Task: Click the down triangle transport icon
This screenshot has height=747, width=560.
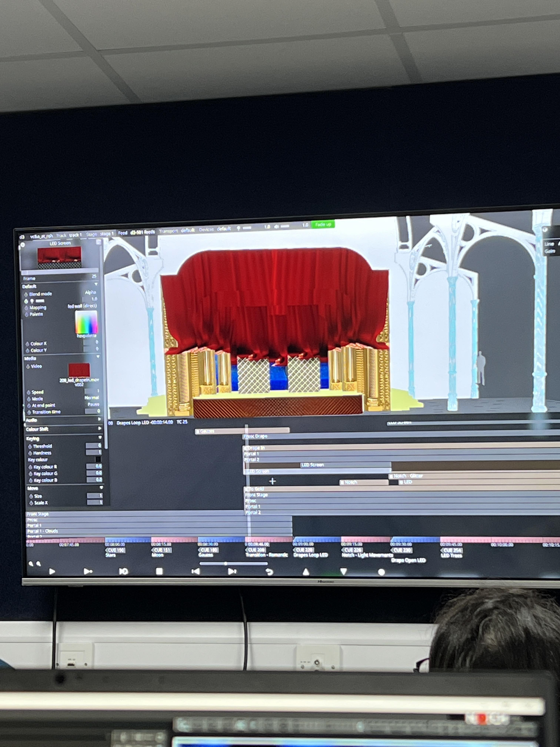Action: (343, 571)
